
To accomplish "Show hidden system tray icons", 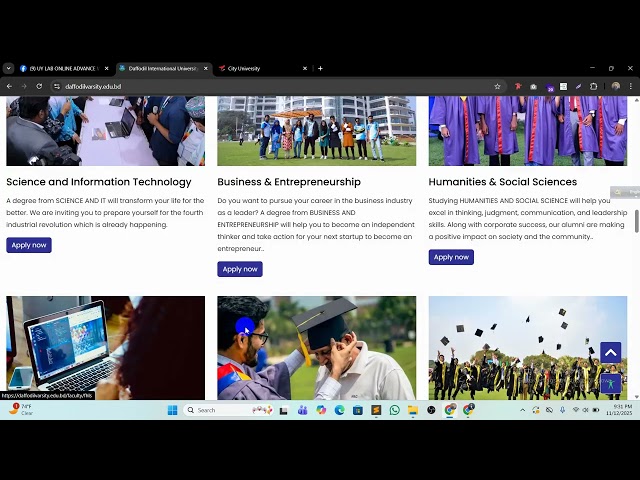I will (522, 410).
